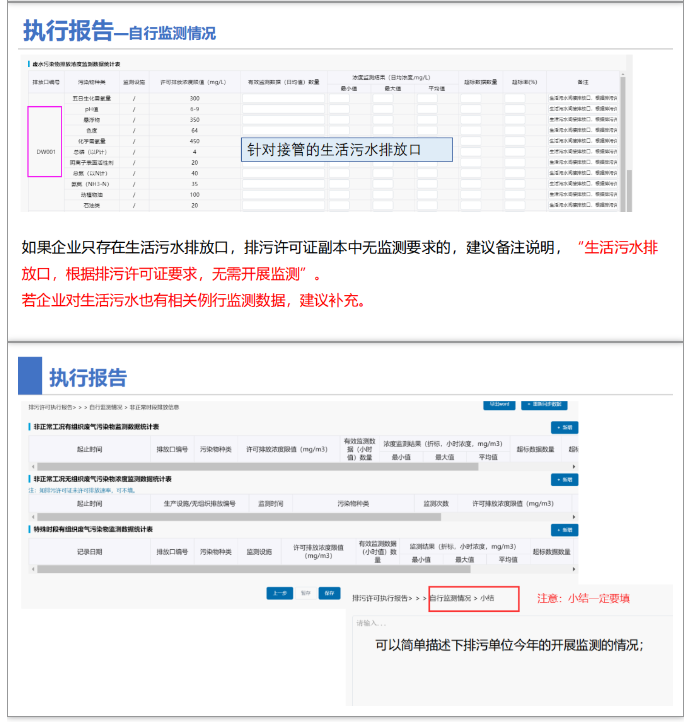Click 自行监测情况 > 小结 breadcrumb in red box
Viewport: 689px width, 722px height.
(474, 598)
